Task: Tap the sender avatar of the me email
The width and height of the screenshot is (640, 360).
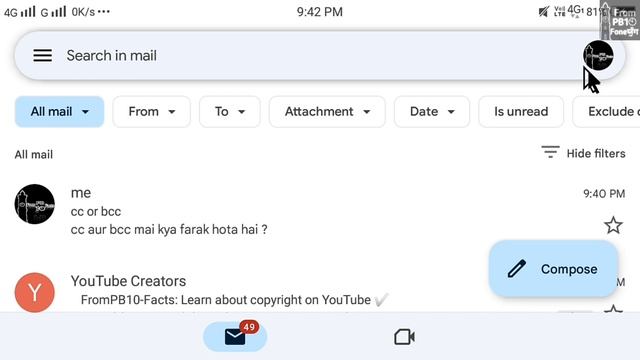Action: (35, 204)
